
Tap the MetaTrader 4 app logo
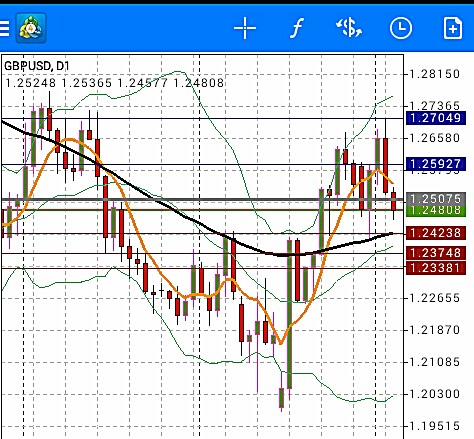point(31,28)
